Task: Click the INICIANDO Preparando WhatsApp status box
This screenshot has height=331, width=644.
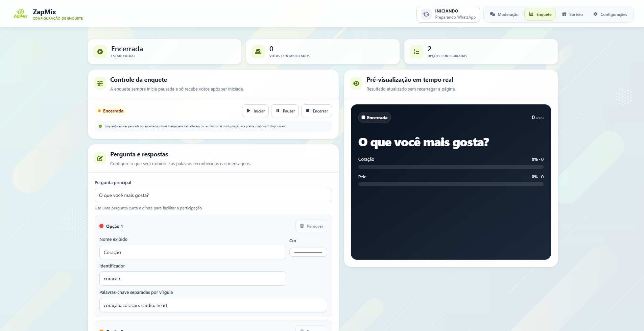Action: pos(448,14)
